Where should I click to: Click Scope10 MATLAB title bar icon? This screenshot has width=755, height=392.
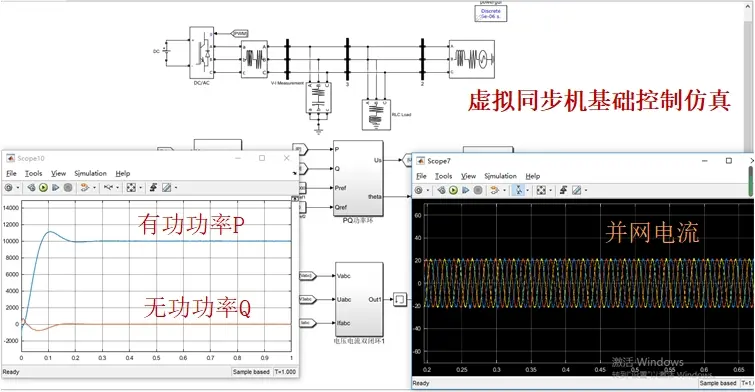(x=10, y=158)
